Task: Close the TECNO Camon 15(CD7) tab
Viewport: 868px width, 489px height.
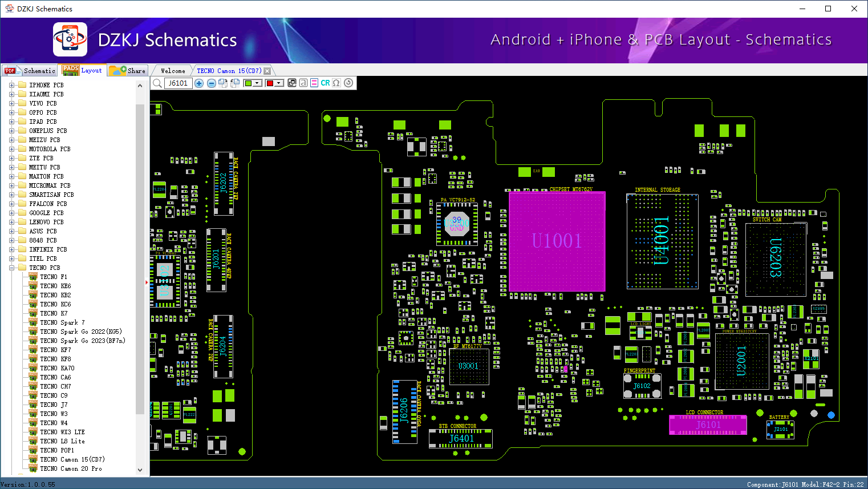Action: (267, 71)
